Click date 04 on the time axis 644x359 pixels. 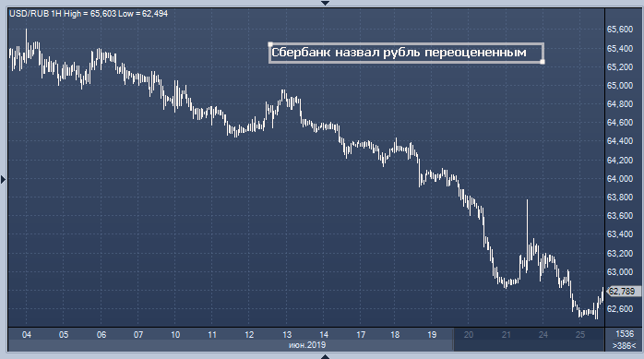point(26,335)
